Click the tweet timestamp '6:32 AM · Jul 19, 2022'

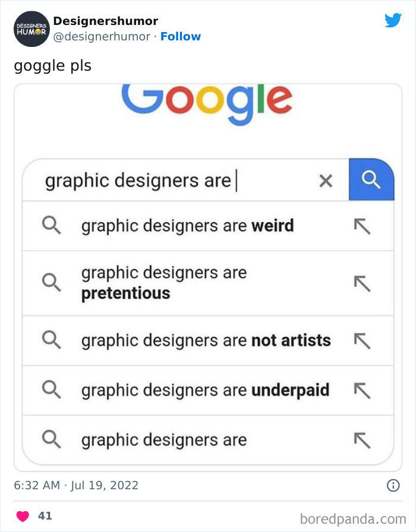pyautogui.click(x=77, y=485)
